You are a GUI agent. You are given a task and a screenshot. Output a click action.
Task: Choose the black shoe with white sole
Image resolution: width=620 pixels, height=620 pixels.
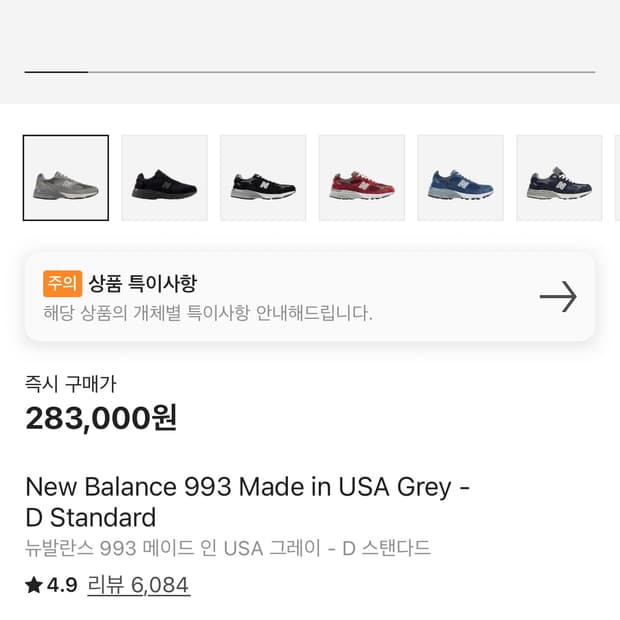(x=263, y=178)
